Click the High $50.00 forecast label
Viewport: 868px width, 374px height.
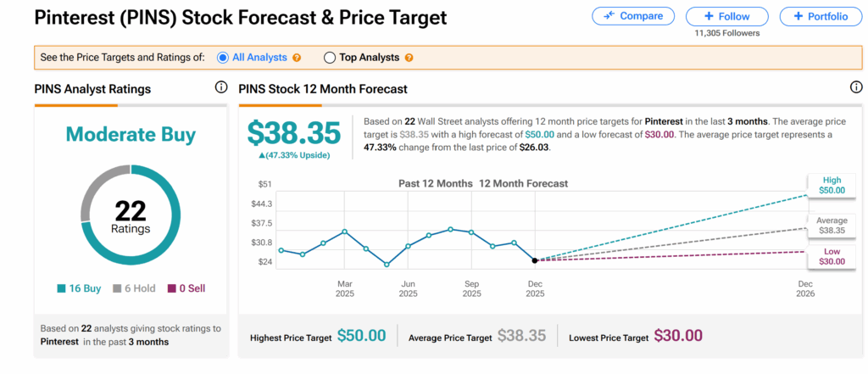click(x=831, y=185)
